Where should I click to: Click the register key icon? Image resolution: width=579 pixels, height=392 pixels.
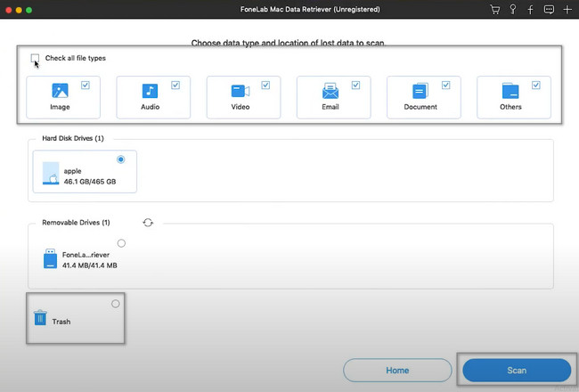[513, 10]
